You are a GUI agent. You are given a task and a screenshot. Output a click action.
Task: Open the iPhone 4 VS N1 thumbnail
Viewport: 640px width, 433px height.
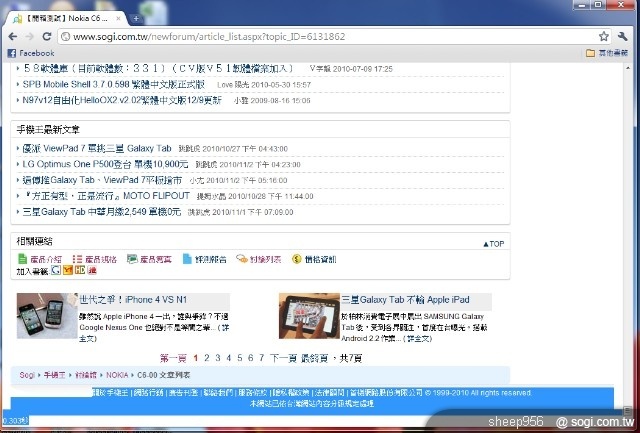46,316
